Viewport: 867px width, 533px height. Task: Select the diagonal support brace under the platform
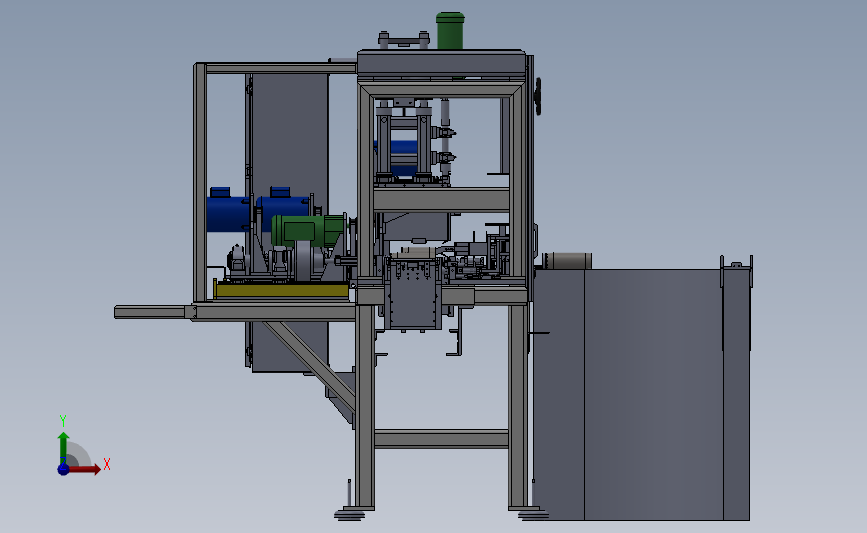(310, 364)
